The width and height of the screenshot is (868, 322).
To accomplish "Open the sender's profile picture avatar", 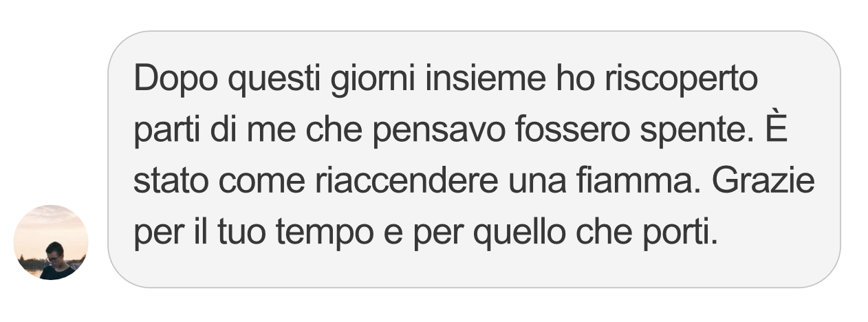I will (x=51, y=242).
